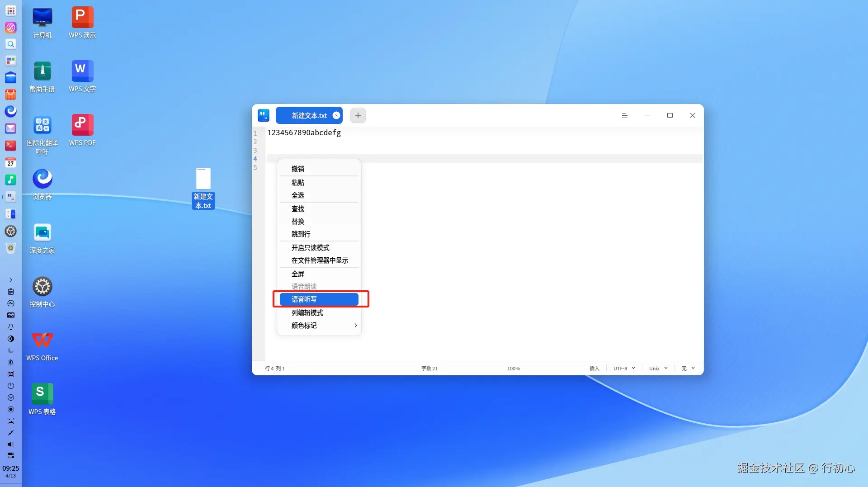Launch the terminal from the dock
This screenshot has height=487, width=868.
point(11,145)
